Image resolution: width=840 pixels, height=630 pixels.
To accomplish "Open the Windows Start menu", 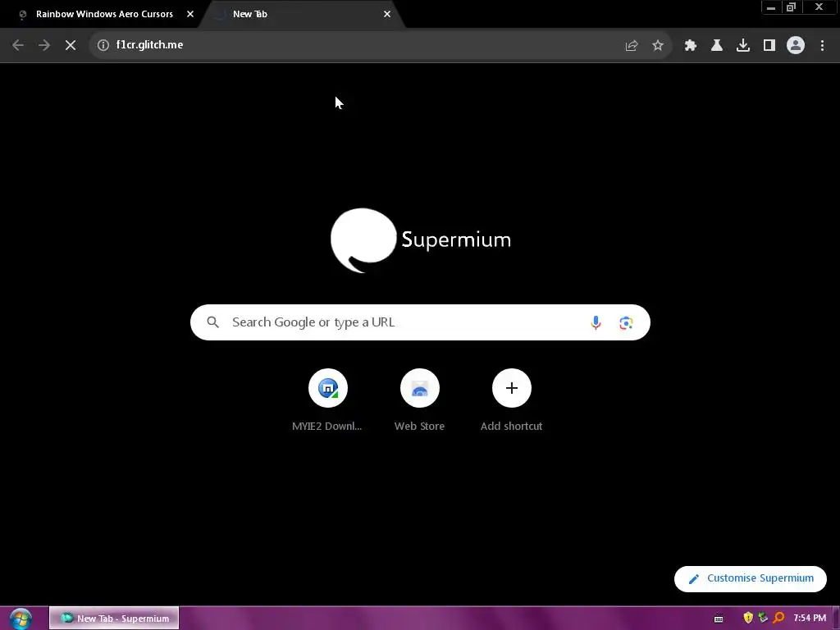I will [x=21, y=619].
